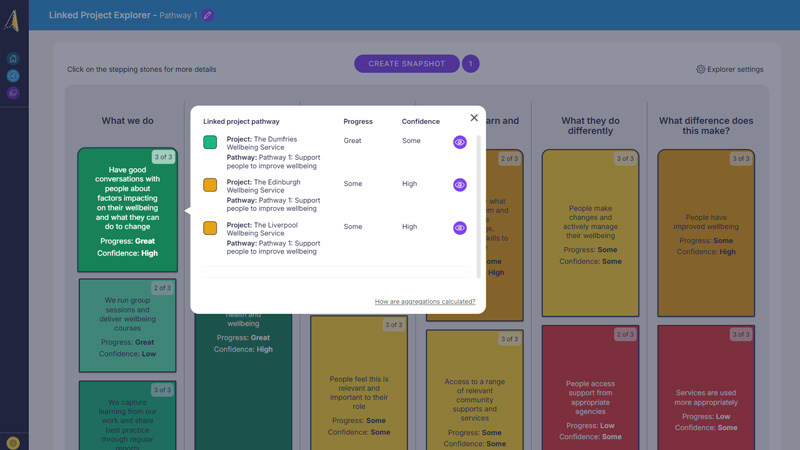Open 'We run group sessions' stepping stone
The height and width of the screenshot is (450, 800).
pos(128,325)
